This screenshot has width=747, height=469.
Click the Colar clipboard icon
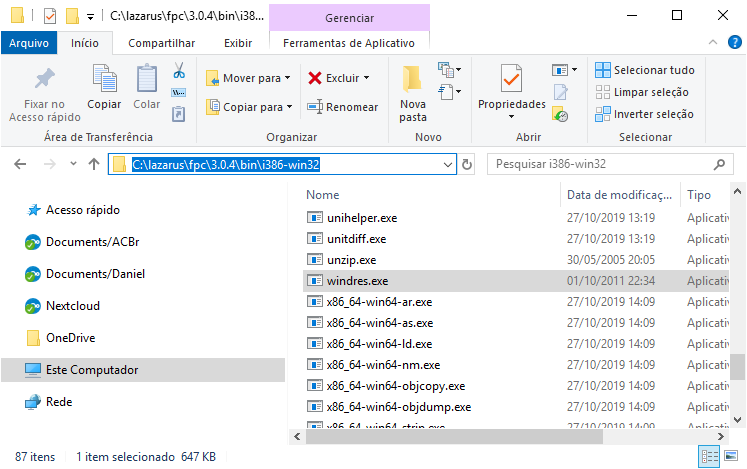tap(147, 78)
